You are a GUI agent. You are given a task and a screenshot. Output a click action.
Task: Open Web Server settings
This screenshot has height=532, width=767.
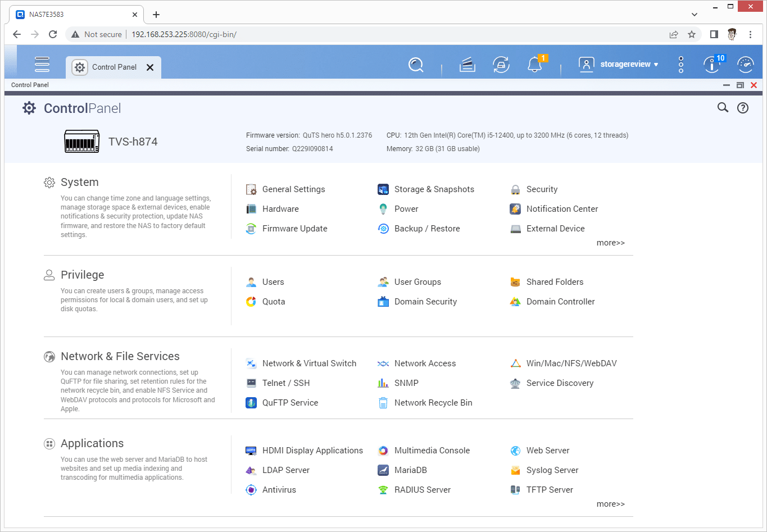click(548, 451)
